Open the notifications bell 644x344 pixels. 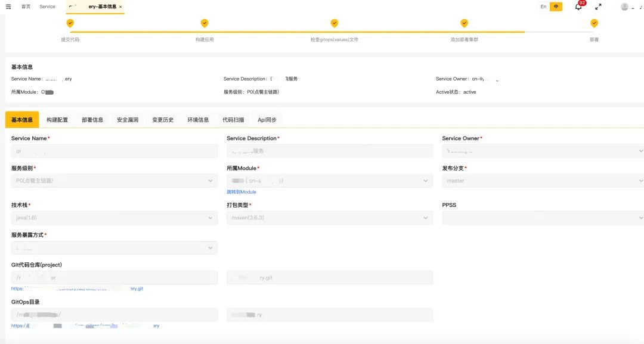pyautogui.click(x=578, y=7)
